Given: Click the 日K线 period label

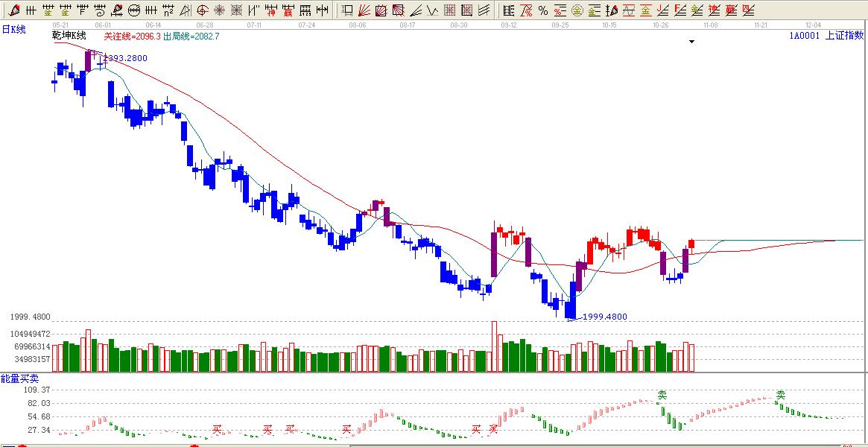Looking at the screenshot, I should [x=13, y=29].
